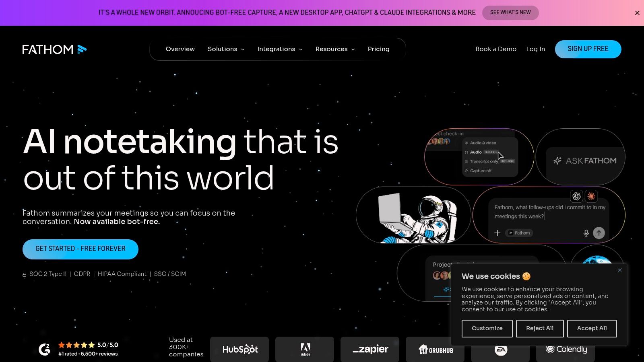Click the plus icon in the prompt box
644x362 pixels.
click(497, 233)
